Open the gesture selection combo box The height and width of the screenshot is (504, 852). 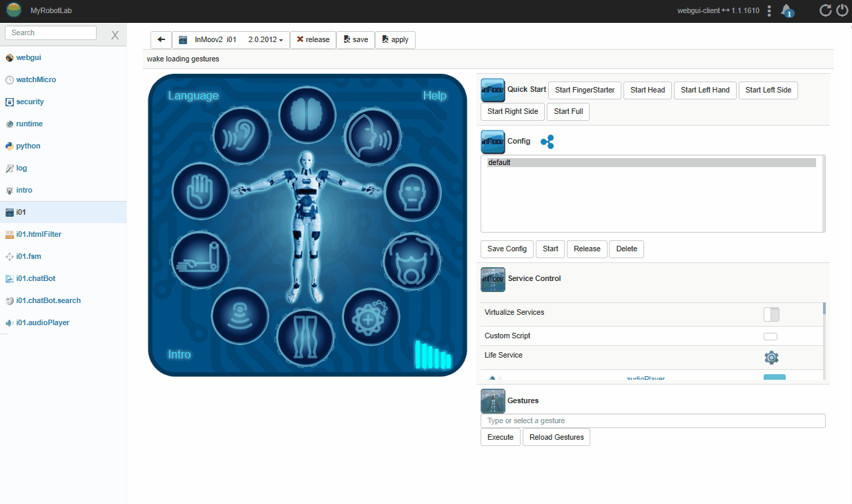[x=652, y=421]
